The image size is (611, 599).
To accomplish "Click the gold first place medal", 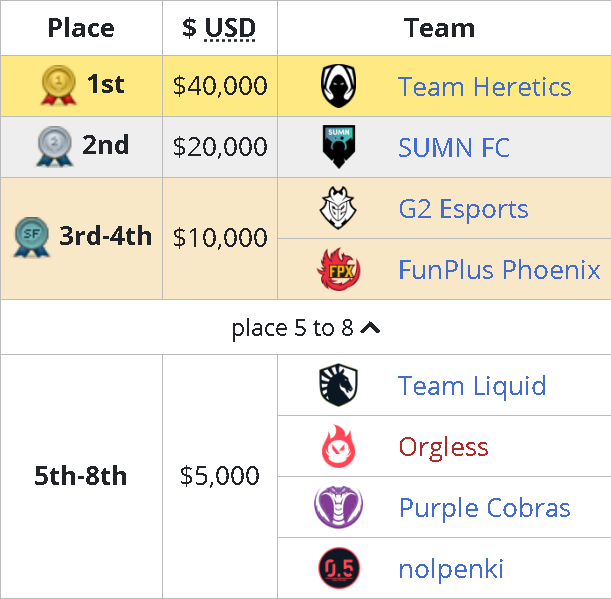I will 59,86.
